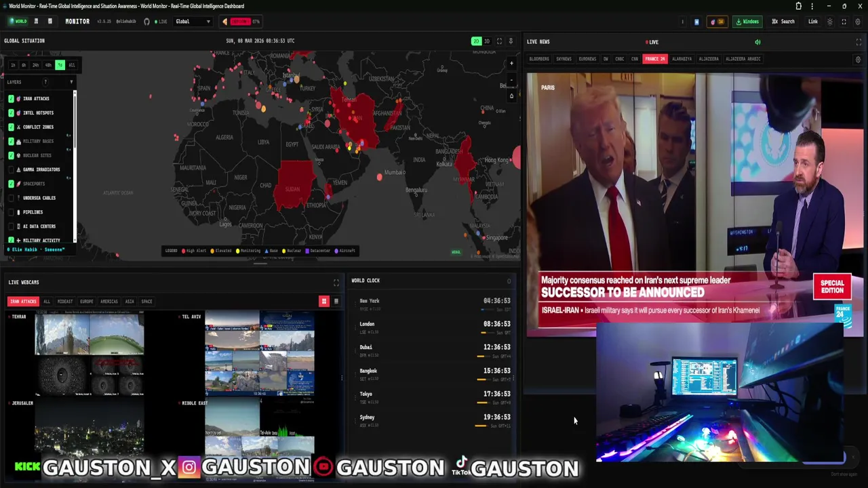Set map time range to 7d

(60, 65)
